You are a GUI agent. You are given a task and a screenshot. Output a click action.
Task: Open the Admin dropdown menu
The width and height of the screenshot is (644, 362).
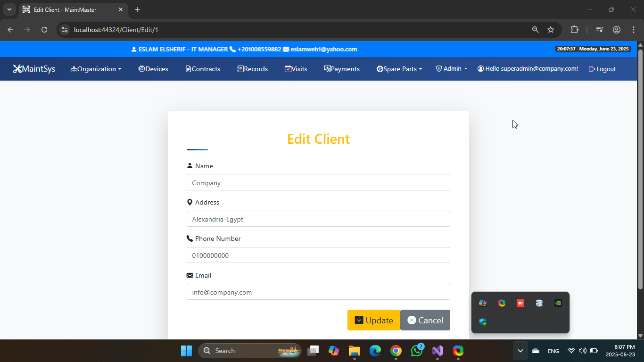click(x=451, y=69)
